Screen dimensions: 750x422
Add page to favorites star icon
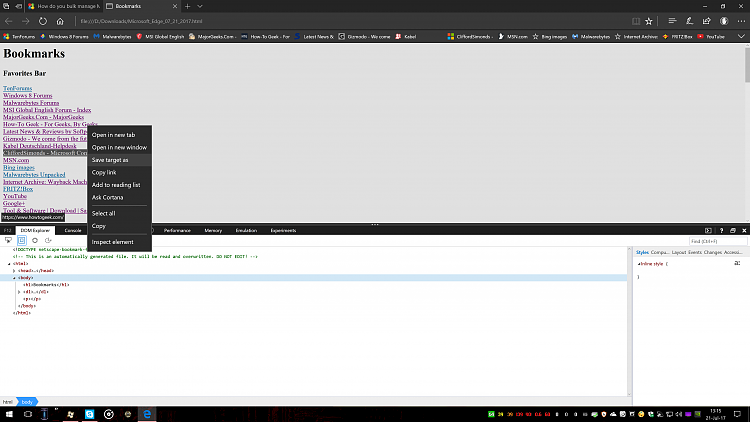coord(649,21)
